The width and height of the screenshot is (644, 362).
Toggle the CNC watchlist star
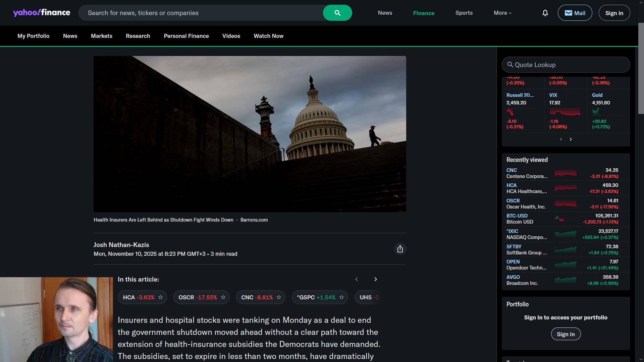click(279, 297)
